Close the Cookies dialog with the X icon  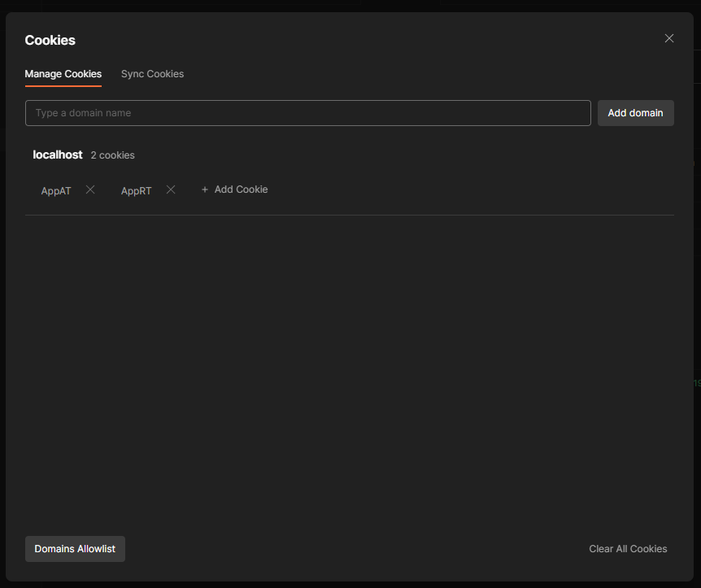coord(668,38)
